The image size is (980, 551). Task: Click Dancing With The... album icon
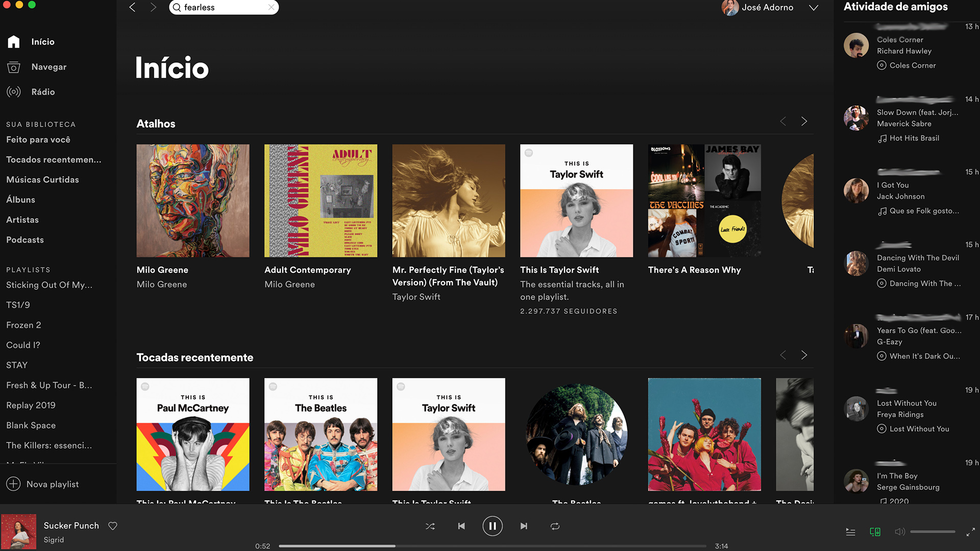(x=881, y=284)
